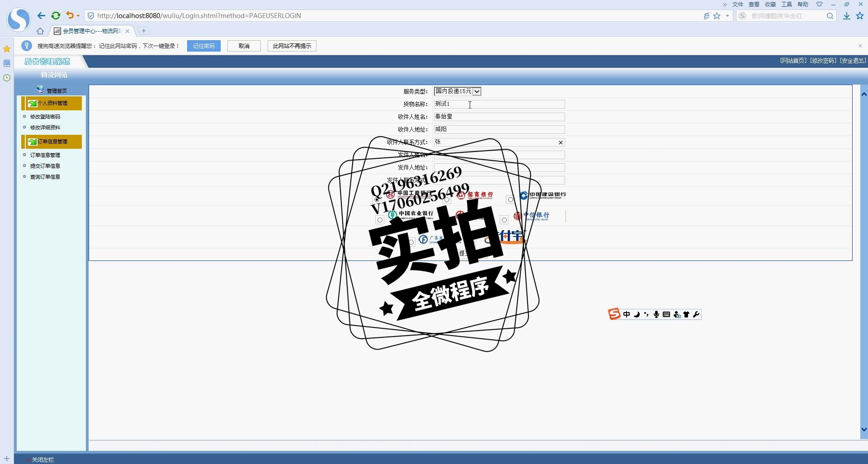Open the address bar dropdown arrow
868x464 pixels.
(x=727, y=16)
